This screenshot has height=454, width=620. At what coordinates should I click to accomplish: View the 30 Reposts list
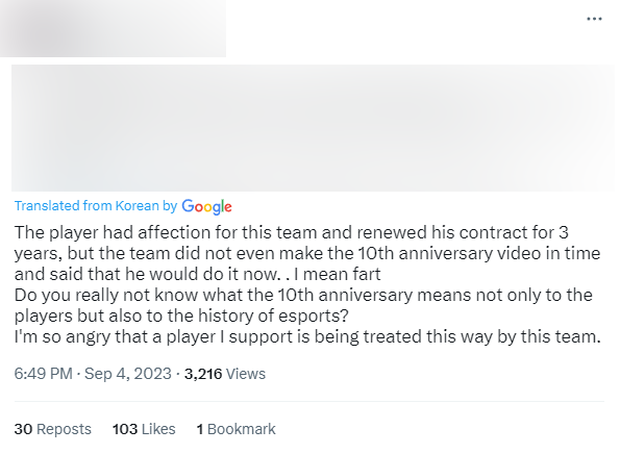[x=53, y=429]
